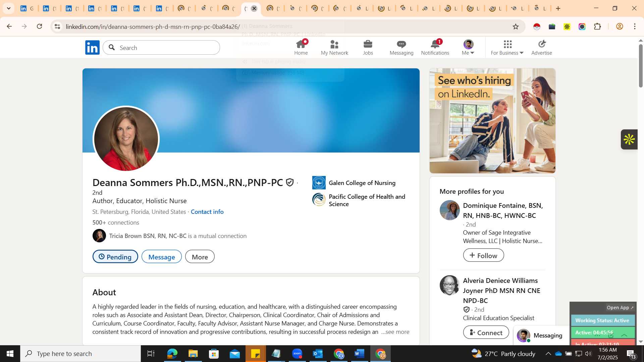This screenshot has height=362, width=644.
Task: Open Word from the taskbar
Action: (x=360, y=354)
